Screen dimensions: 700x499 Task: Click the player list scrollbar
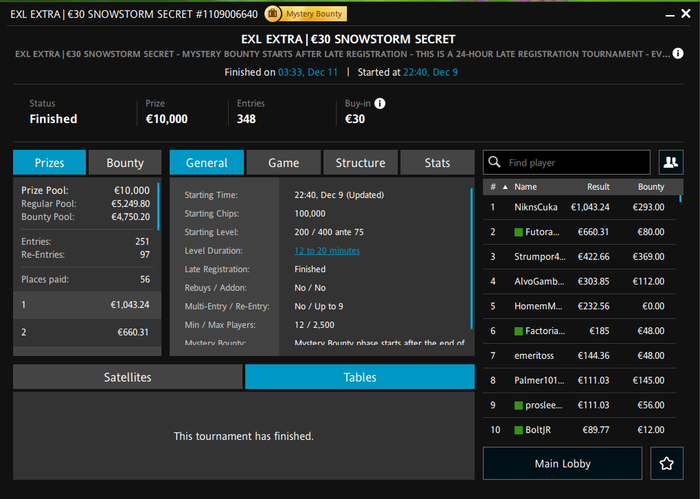pos(680,199)
